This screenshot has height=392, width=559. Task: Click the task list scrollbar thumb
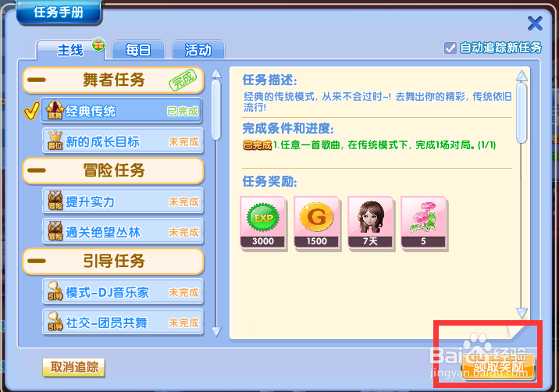tap(216, 110)
